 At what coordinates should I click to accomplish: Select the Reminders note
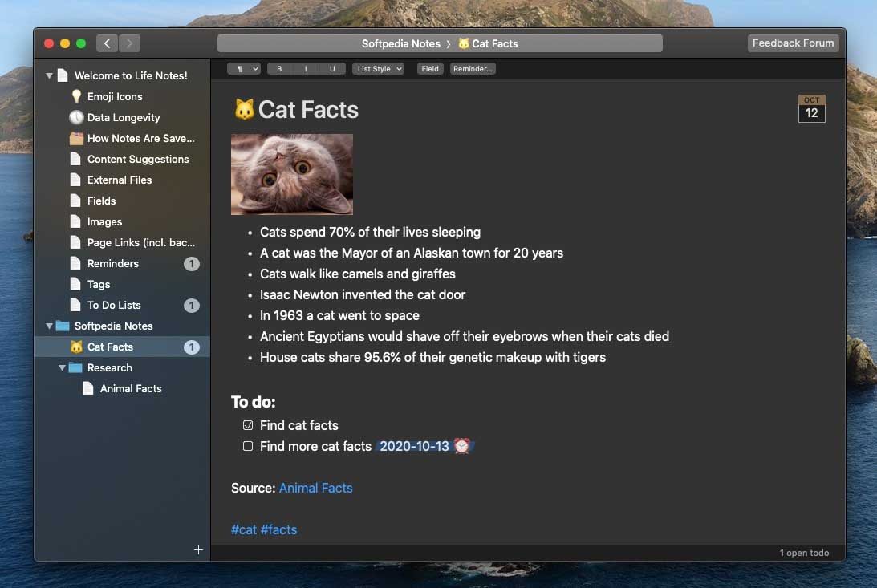coord(122,264)
